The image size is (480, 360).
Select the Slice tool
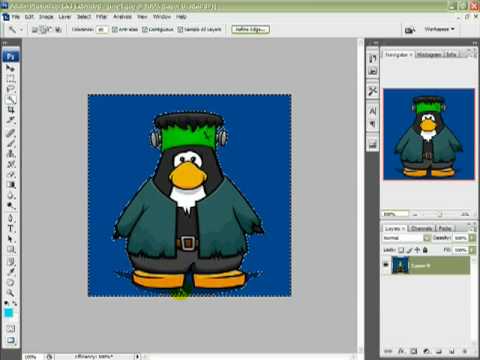click(10, 120)
